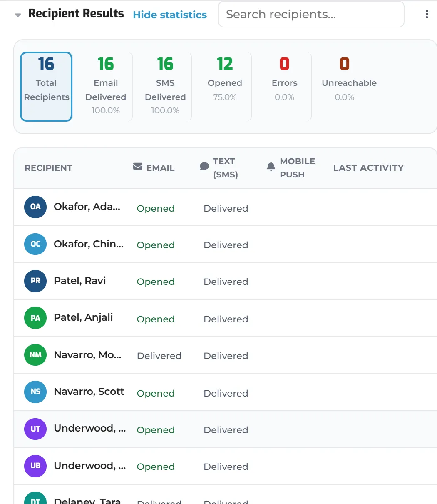
Task: Click Delivered email status for Navarro, Mo
Action: [159, 356]
